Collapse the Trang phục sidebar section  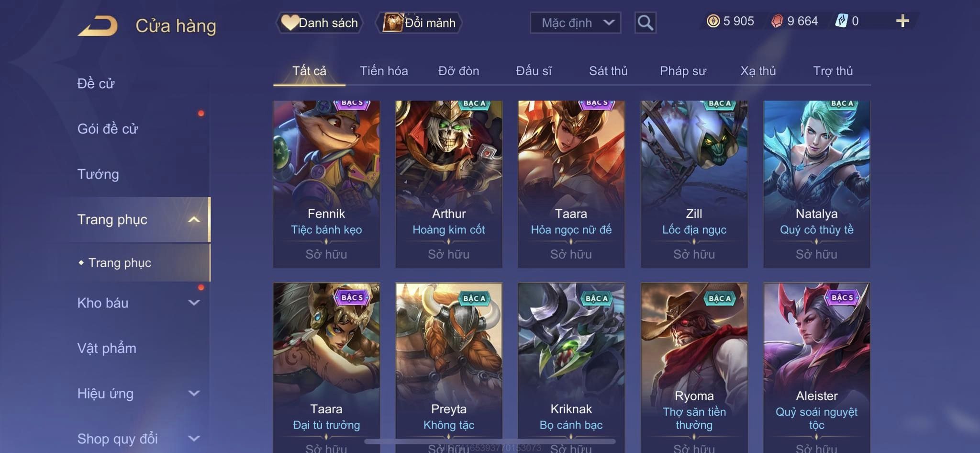(x=194, y=219)
